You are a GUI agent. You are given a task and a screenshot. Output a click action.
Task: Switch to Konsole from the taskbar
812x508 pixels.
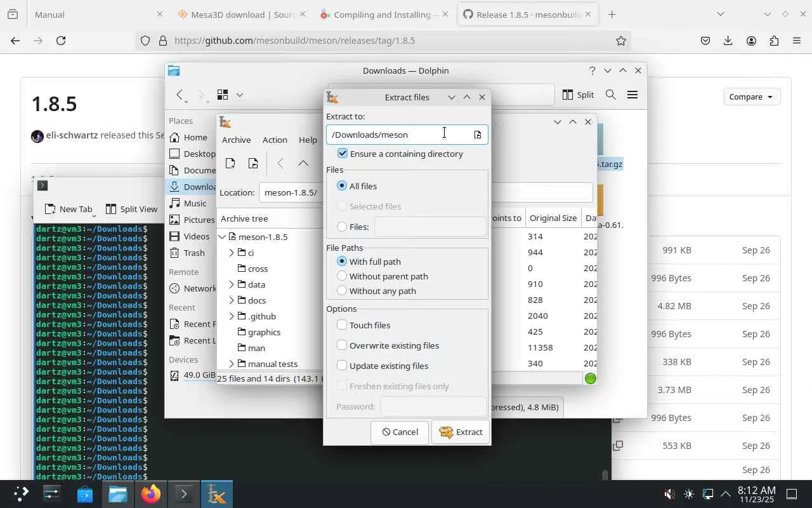pyautogui.click(x=183, y=494)
